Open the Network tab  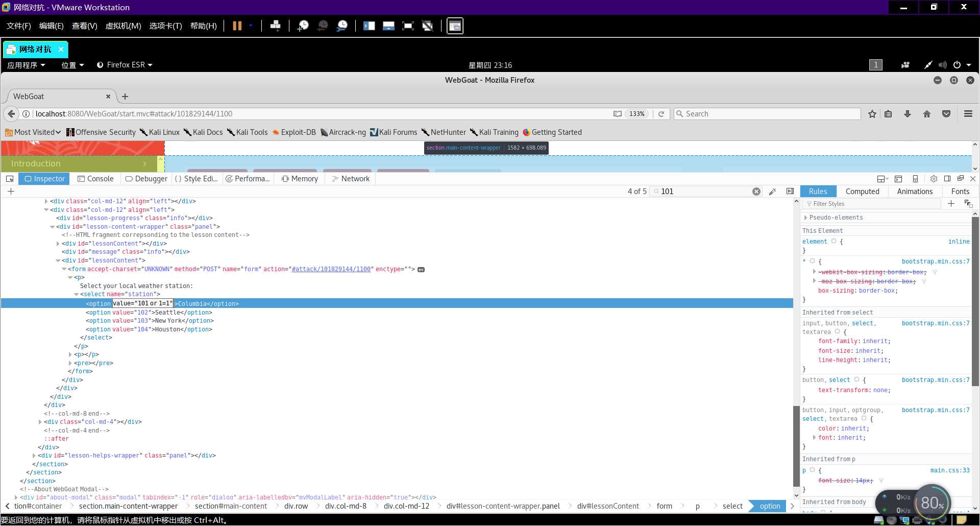click(x=351, y=179)
